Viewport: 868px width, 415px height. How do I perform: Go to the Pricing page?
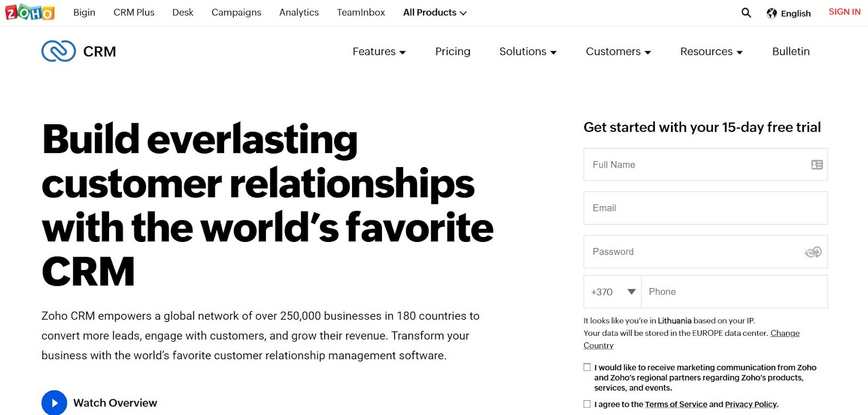coord(452,52)
